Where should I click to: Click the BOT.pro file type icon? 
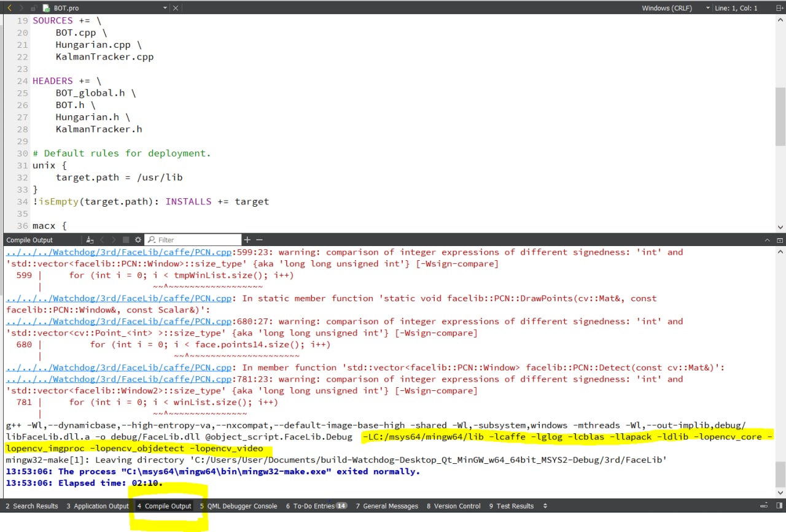(47, 8)
